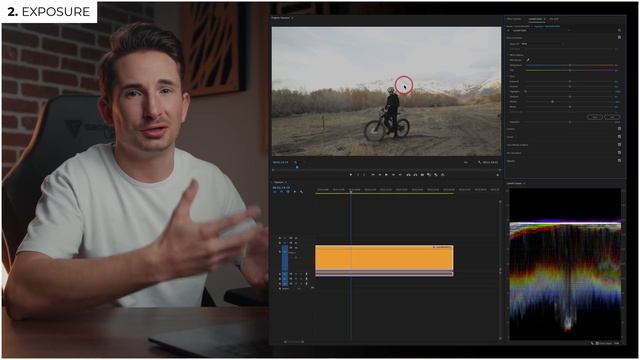Open timeline display settings wrench
Screen dimensions: 640x360
point(301,191)
